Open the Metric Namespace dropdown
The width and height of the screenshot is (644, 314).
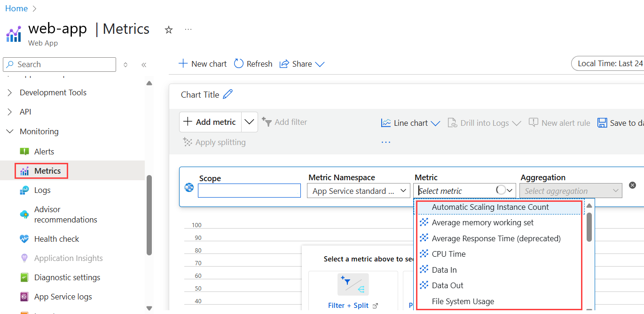pyautogui.click(x=358, y=191)
